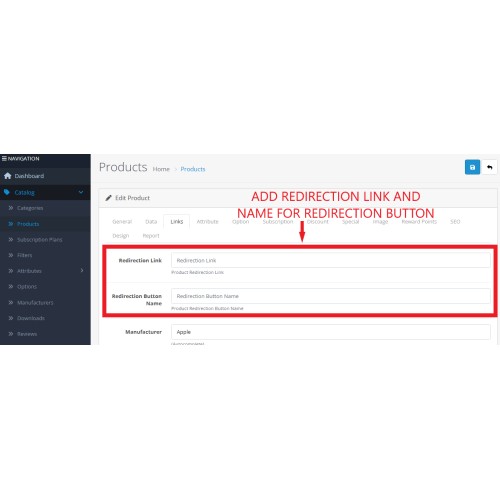Open the Design tab
The height and width of the screenshot is (500, 500).
[121, 236]
